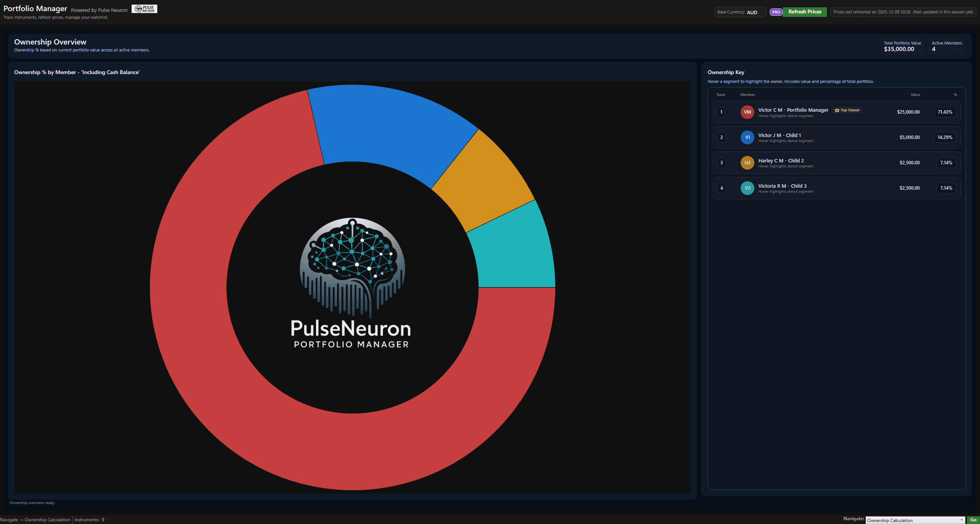Click the V1 avatar for Child 1
Screen dimensions: 980x524
[x=747, y=137]
